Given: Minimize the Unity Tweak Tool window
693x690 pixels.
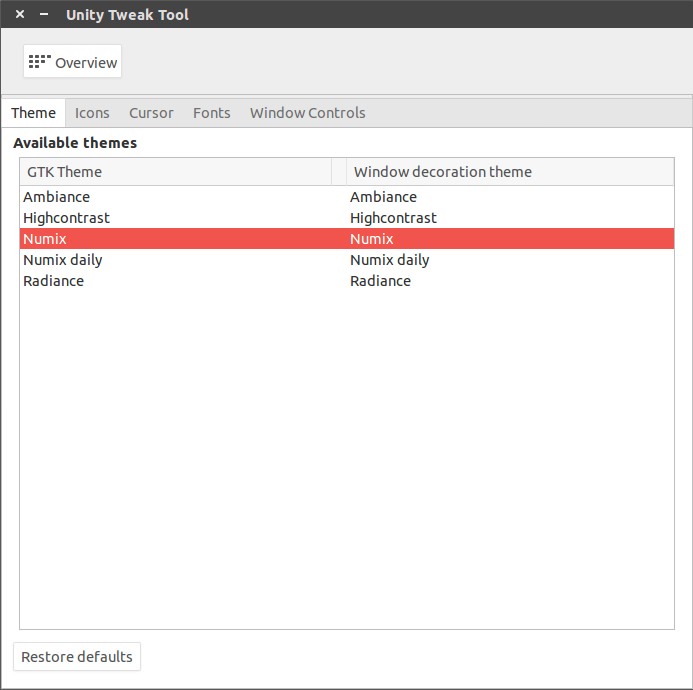Looking at the screenshot, I should click(44, 14).
